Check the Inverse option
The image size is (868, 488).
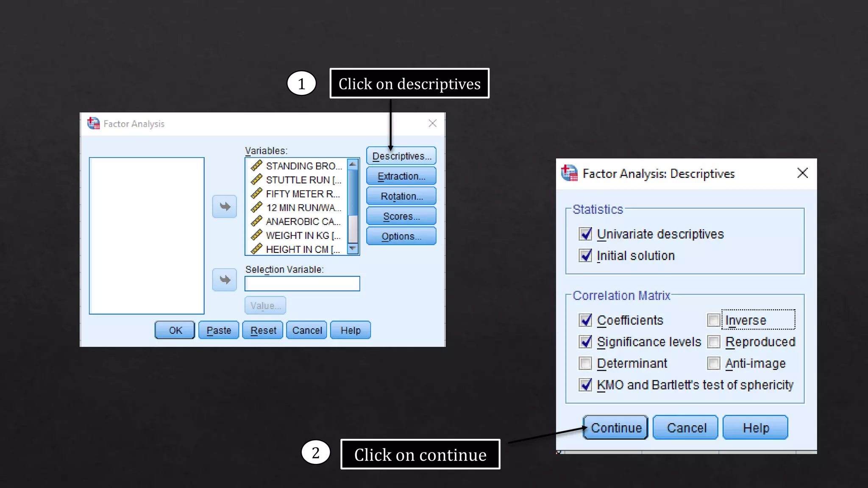coord(714,320)
